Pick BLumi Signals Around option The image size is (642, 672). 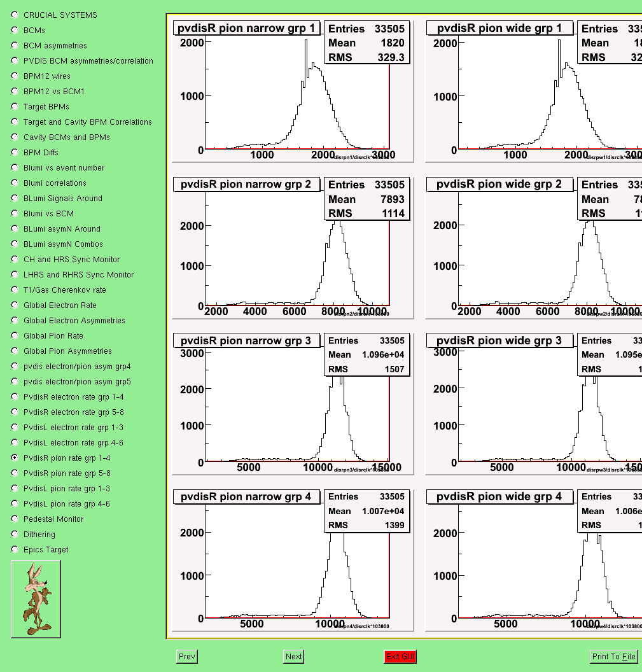pyautogui.click(x=15, y=199)
